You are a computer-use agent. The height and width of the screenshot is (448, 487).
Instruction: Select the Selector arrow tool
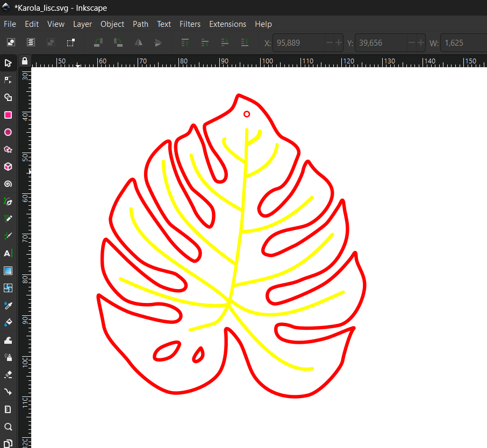(8, 63)
